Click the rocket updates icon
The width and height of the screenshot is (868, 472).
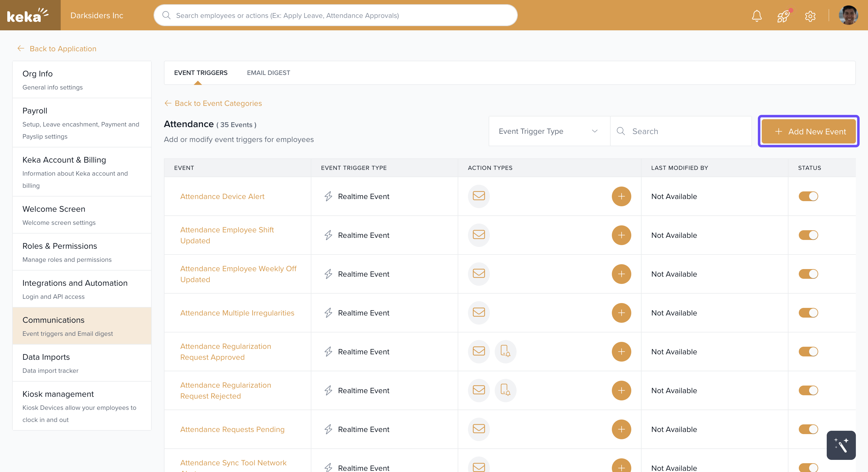point(783,15)
